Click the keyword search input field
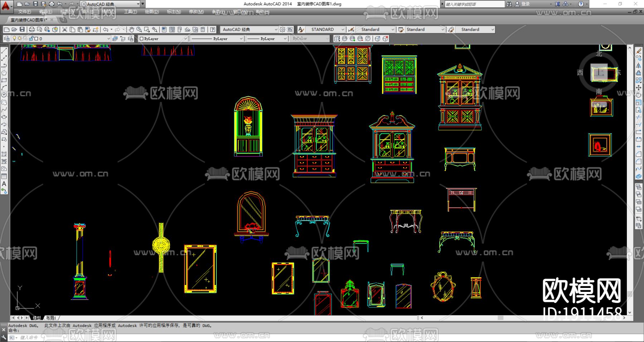Viewport: 644px width, 342px height. click(474, 4)
